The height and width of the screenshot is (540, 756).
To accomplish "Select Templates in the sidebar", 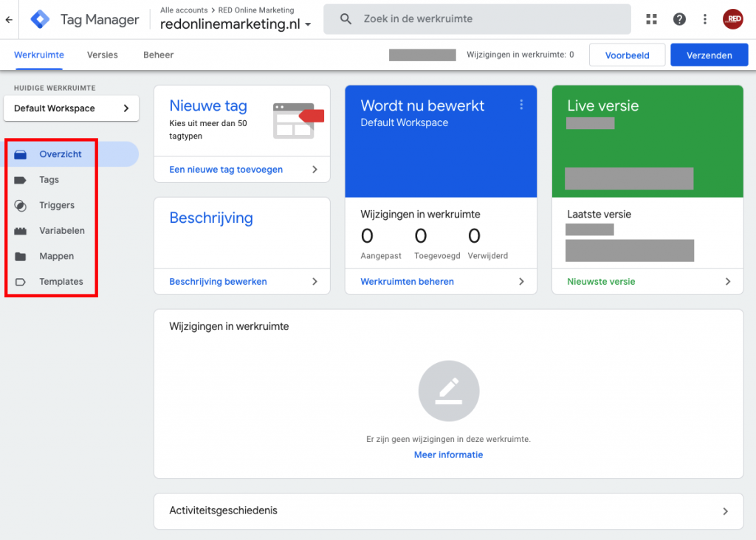I will [x=61, y=282].
